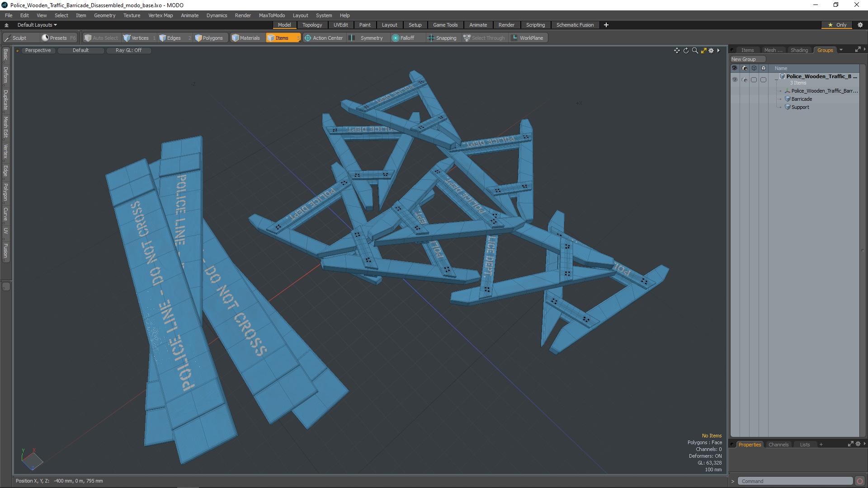868x488 pixels.
Task: Switch to the UVEdit layout tab
Action: (340, 25)
